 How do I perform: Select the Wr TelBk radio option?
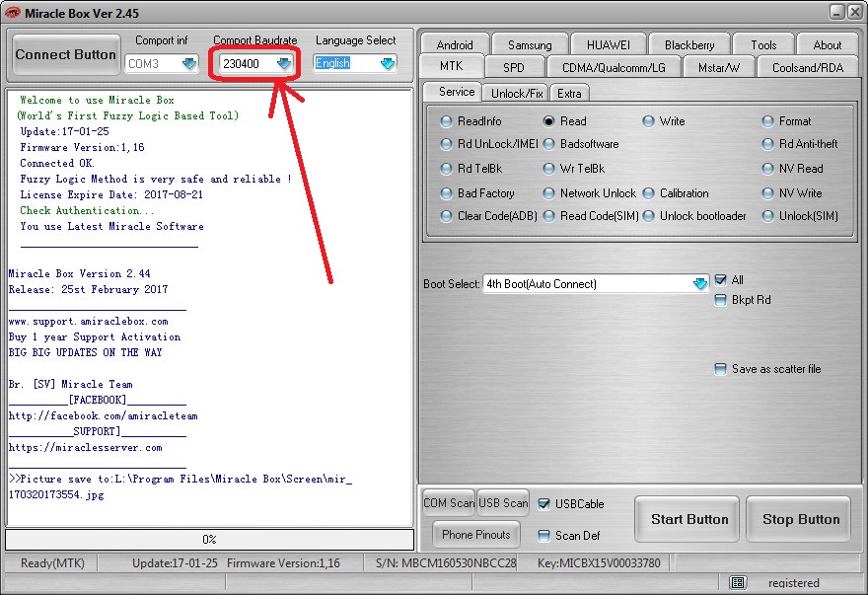(574, 169)
